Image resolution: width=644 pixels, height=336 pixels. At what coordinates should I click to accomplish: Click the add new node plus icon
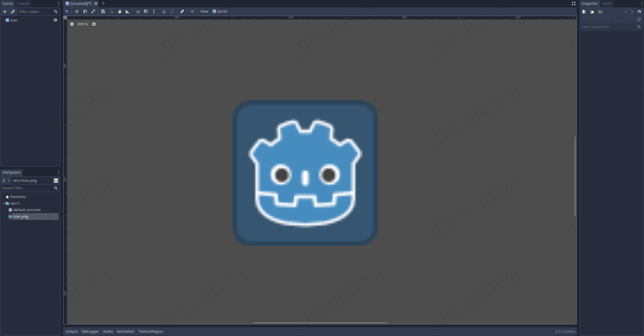(5, 12)
